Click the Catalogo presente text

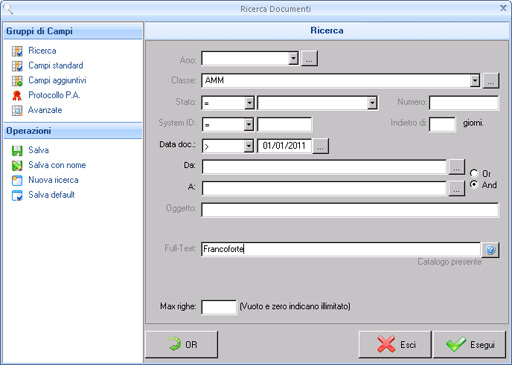click(450, 262)
